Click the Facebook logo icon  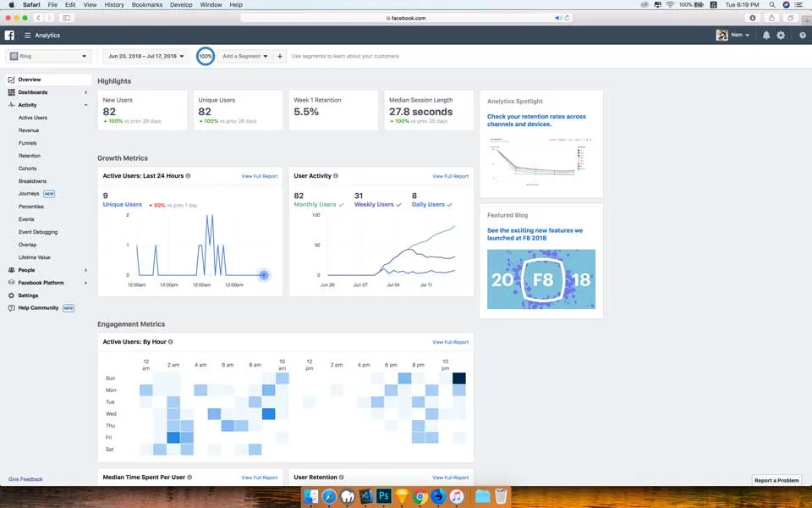[x=9, y=35]
